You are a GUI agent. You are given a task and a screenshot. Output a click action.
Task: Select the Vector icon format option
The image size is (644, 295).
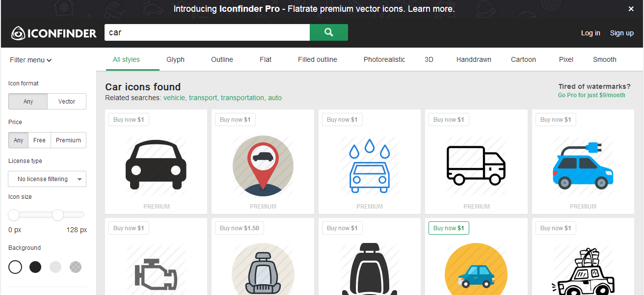coord(67,102)
